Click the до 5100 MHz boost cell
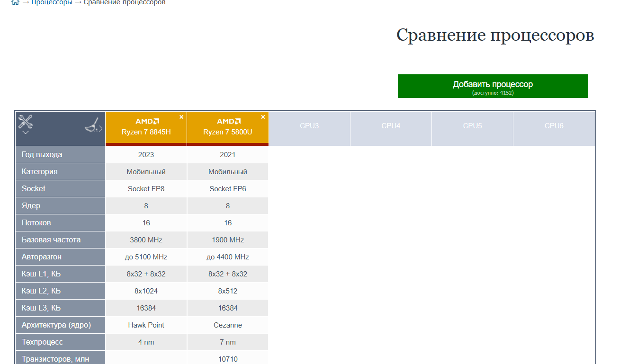 (x=146, y=257)
